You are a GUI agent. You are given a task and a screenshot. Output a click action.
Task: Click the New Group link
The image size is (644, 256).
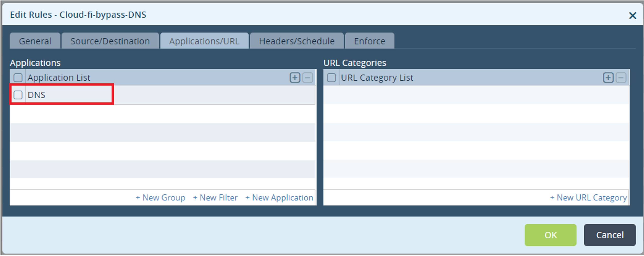(x=161, y=198)
